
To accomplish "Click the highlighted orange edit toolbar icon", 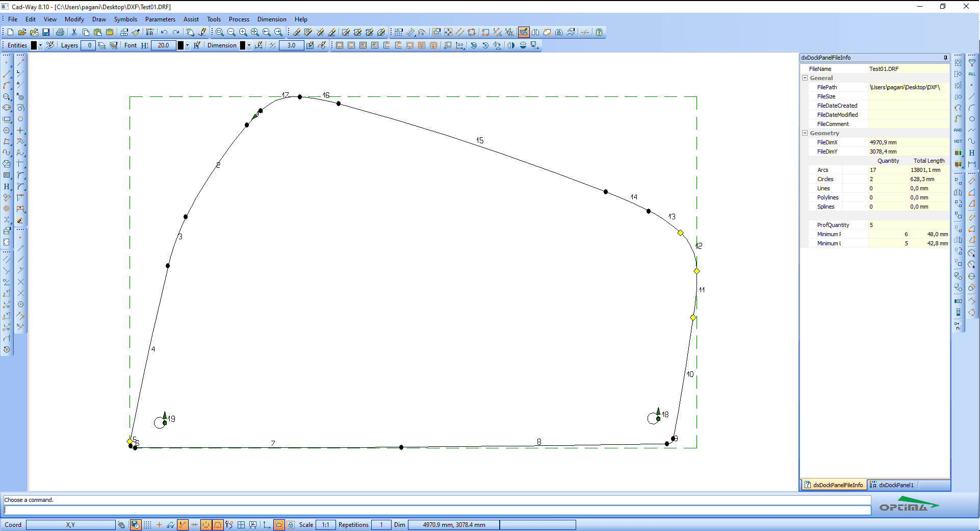I will click(524, 32).
